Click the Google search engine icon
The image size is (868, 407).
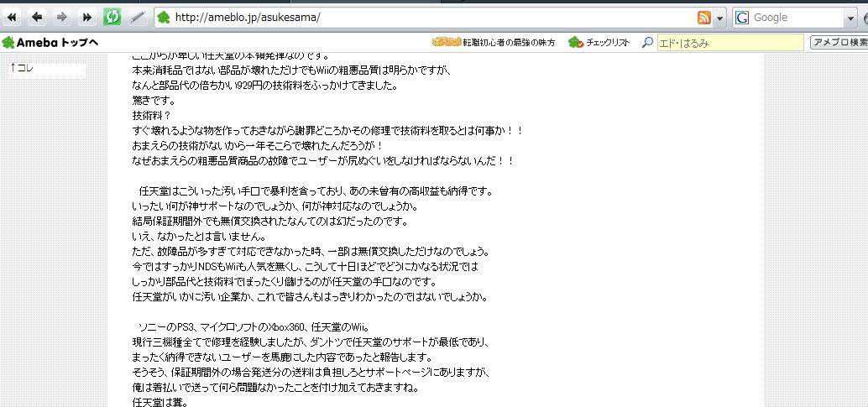click(742, 18)
